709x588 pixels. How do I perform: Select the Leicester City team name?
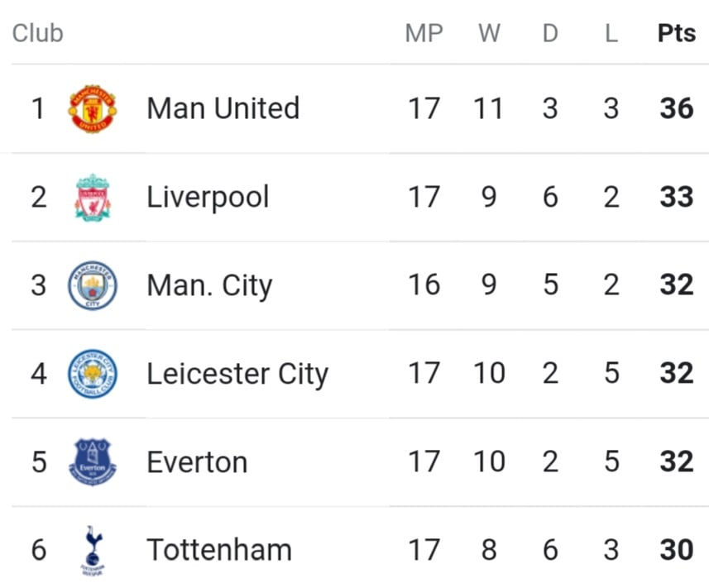pos(237,375)
